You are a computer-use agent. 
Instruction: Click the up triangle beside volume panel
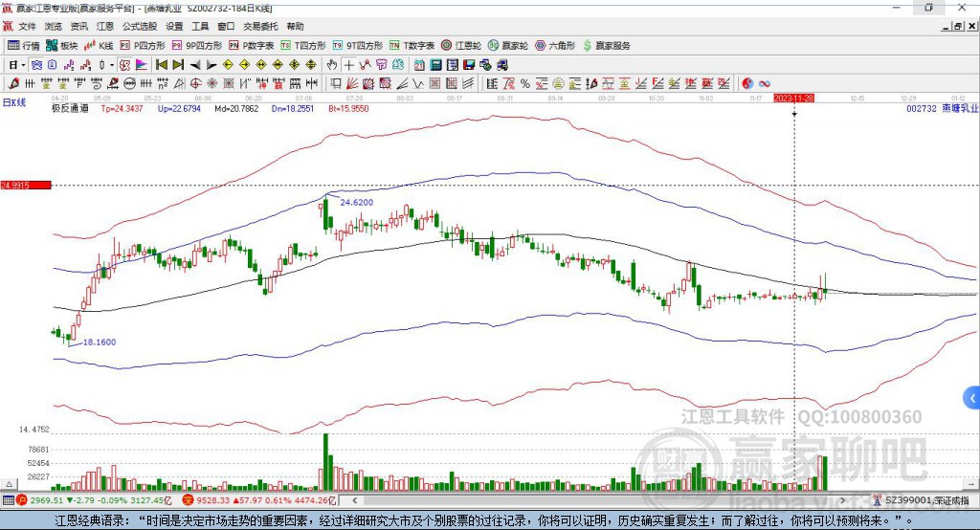click(9, 484)
